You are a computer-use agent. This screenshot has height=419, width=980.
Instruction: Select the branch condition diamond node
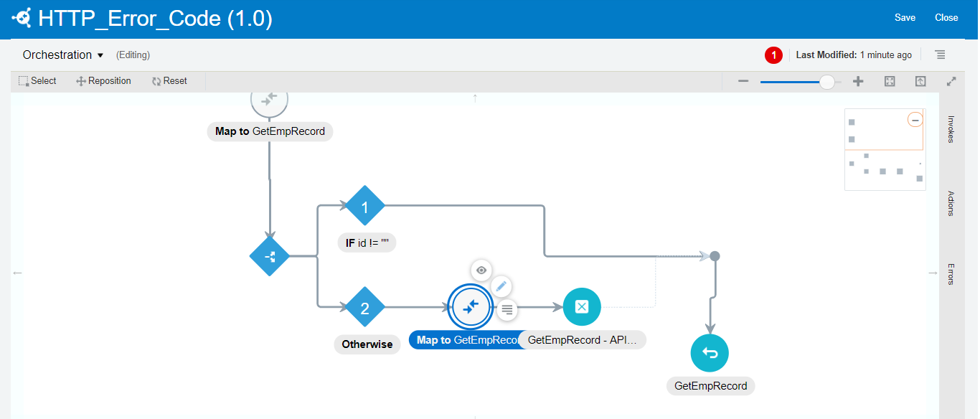pos(269,256)
